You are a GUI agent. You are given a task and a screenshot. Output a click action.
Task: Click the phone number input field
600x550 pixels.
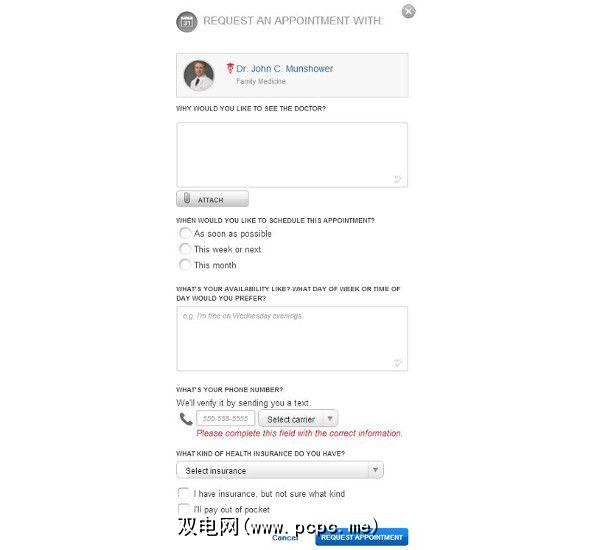225,418
